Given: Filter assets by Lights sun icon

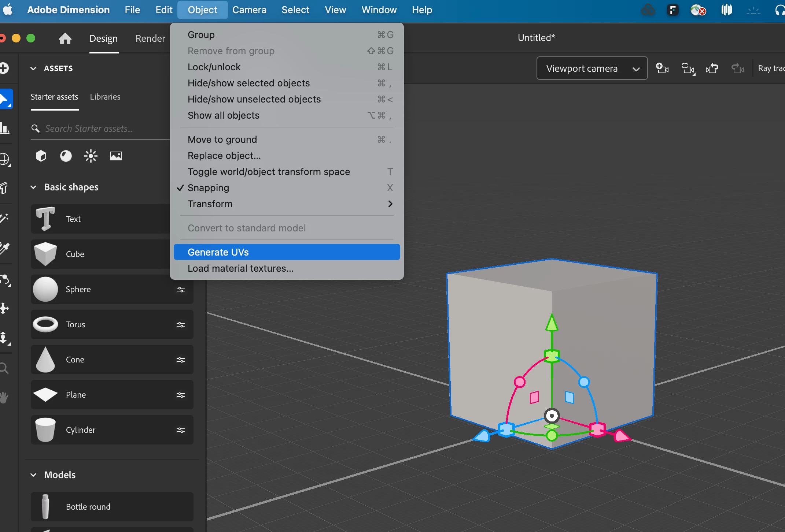Looking at the screenshot, I should [91, 156].
